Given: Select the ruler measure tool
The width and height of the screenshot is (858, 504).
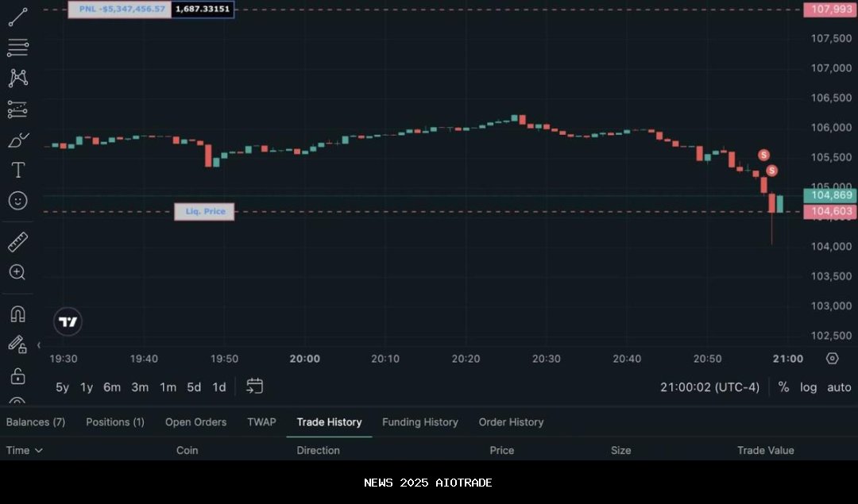Looking at the screenshot, I should point(17,242).
